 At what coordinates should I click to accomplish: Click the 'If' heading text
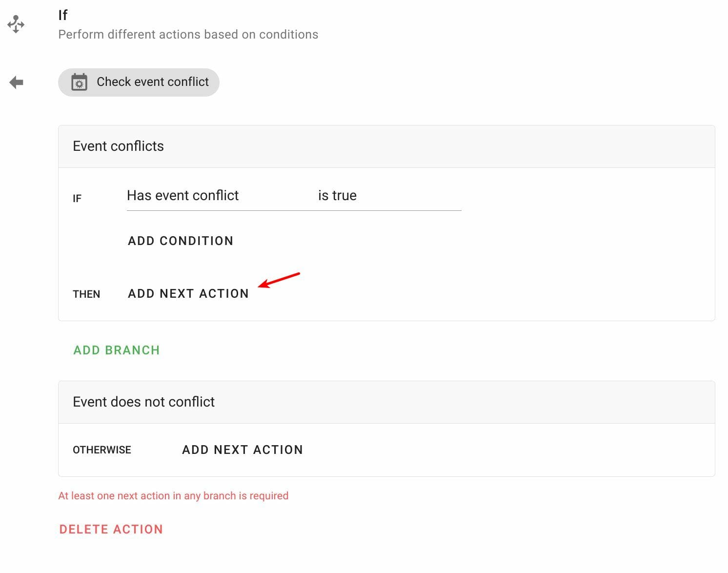(63, 15)
